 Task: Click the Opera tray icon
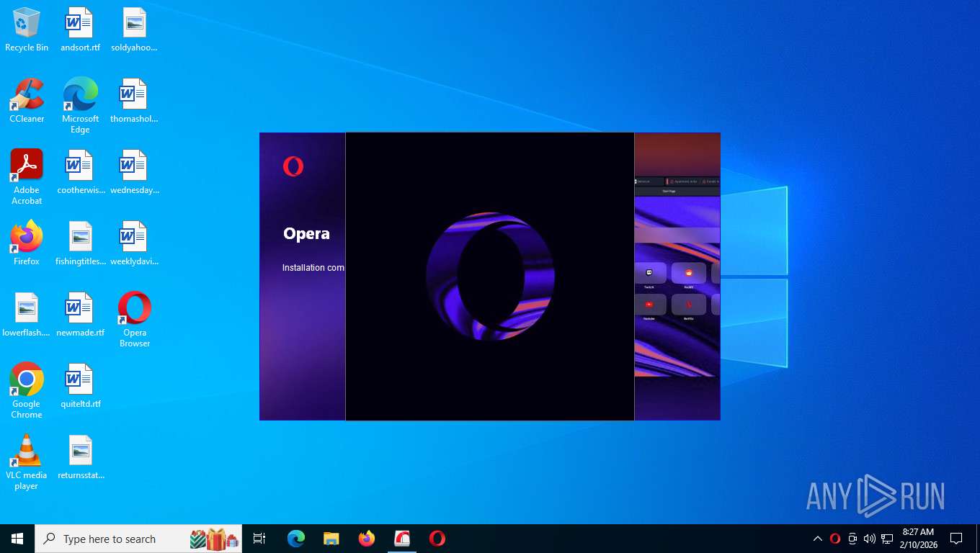click(x=835, y=539)
